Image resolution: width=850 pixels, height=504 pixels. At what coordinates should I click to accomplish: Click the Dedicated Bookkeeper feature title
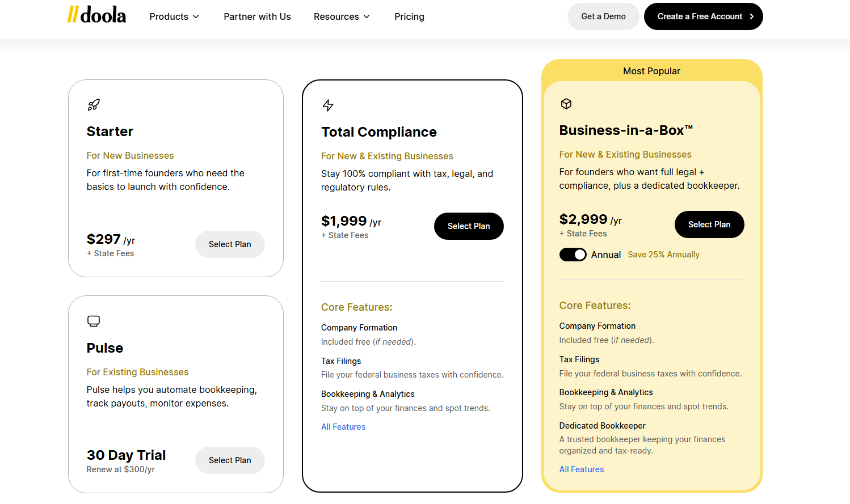(602, 426)
